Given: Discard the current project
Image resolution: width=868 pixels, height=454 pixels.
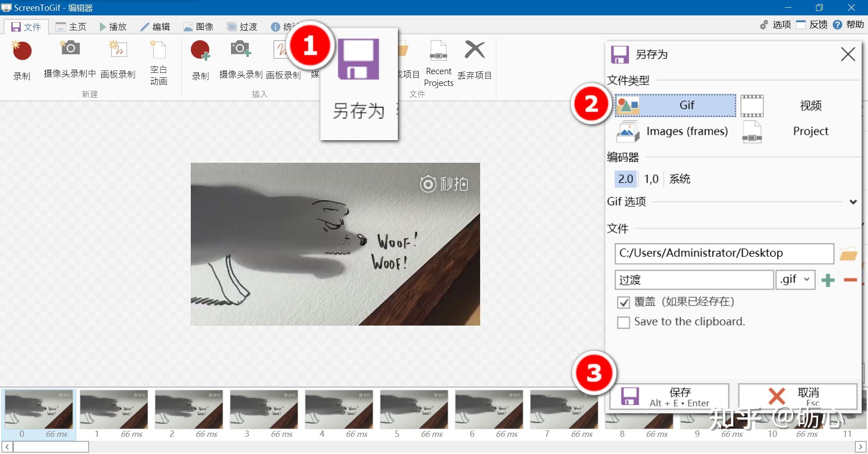Looking at the screenshot, I should click(474, 59).
